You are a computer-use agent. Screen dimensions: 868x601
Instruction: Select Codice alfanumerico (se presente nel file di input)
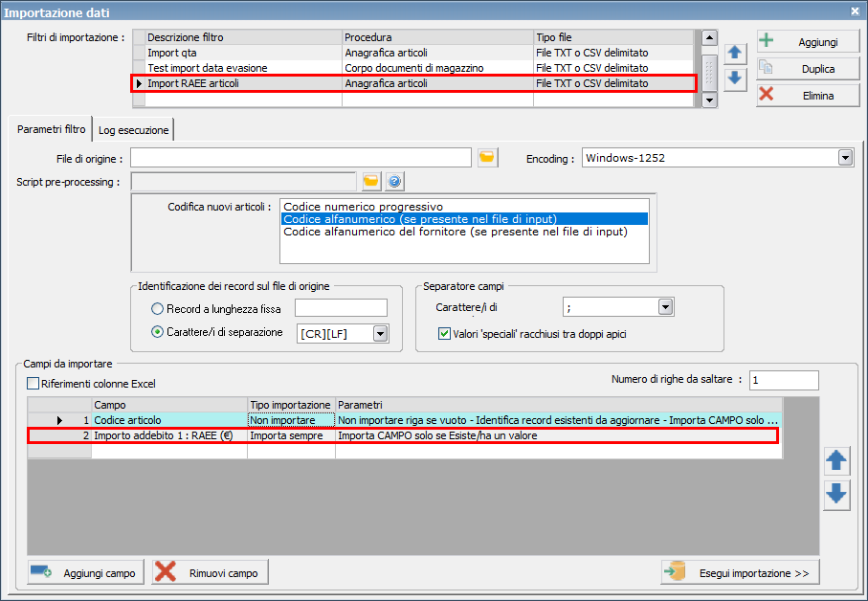click(x=464, y=219)
